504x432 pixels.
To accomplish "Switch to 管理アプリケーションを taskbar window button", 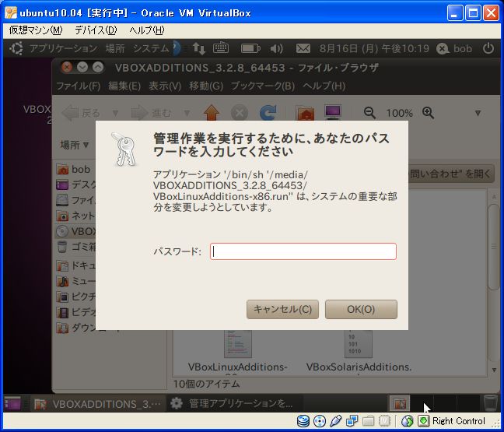I will tap(234, 404).
